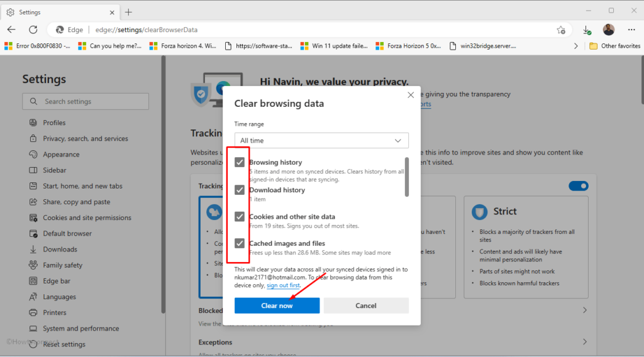This screenshot has height=357, width=644.
Task: Turn off the Tracking prevention toggle
Action: pyautogui.click(x=579, y=186)
